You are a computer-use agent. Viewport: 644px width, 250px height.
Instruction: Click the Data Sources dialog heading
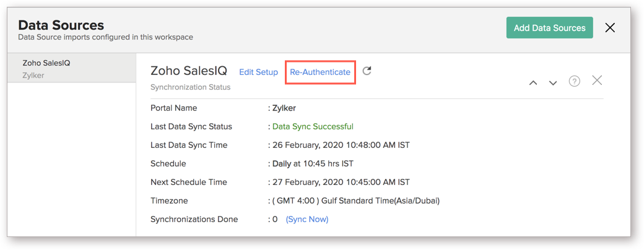(x=61, y=25)
